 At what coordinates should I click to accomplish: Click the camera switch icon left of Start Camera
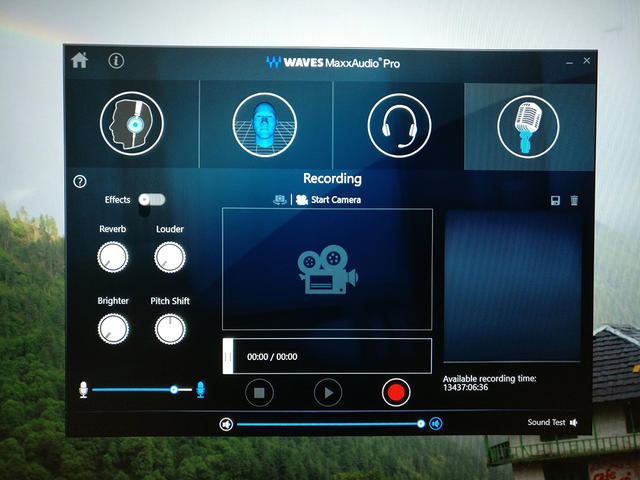[x=280, y=200]
